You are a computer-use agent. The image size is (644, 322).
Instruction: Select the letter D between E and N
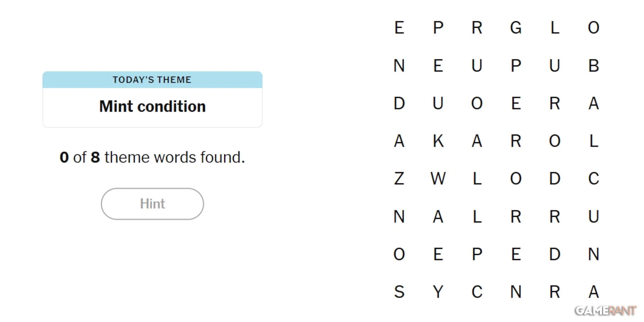(555, 254)
